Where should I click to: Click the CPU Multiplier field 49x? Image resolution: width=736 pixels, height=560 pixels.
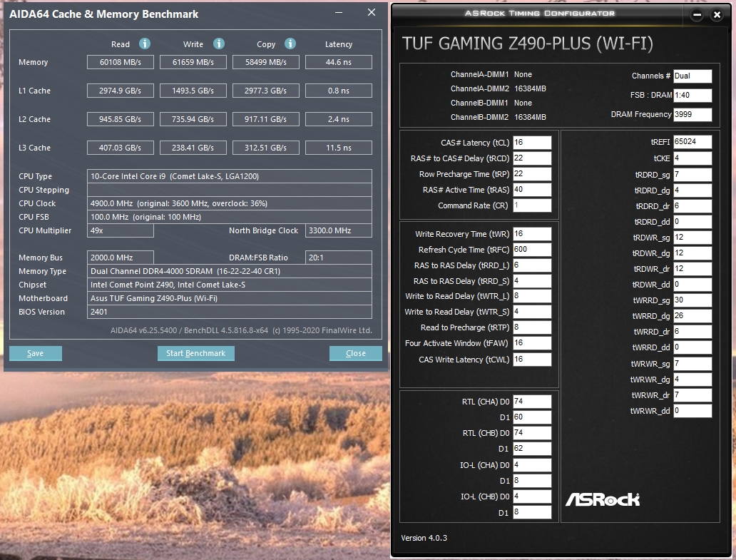[x=120, y=230]
